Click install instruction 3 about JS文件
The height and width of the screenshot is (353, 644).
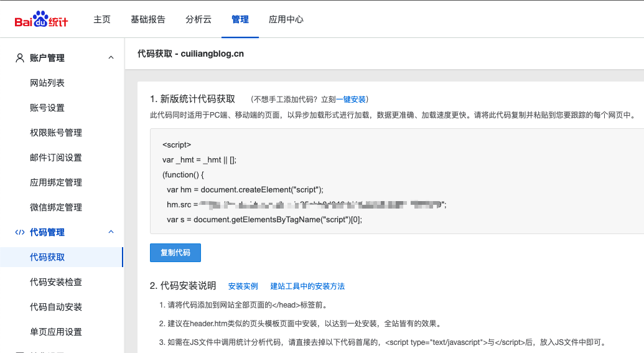pyautogui.click(x=382, y=342)
